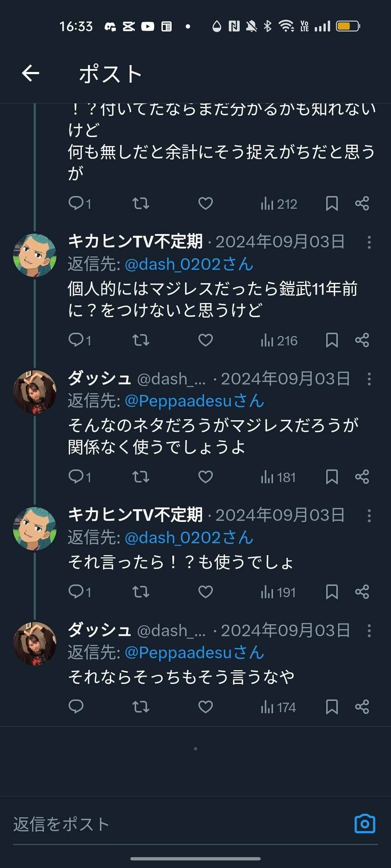The width and height of the screenshot is (391, 868).
Task: Open @dash_0202's mention link
Action: tap(188, 265)
